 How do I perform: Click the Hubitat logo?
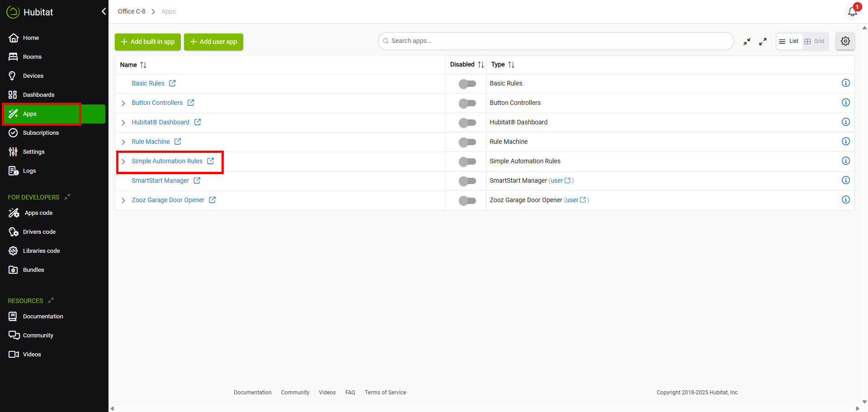29,12
